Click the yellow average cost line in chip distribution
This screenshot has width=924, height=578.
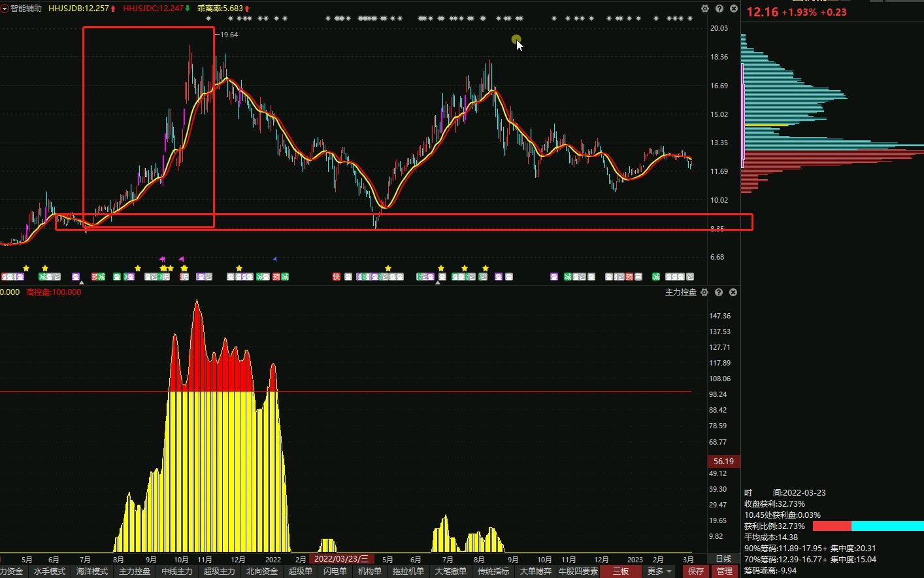tap(767, 125)
